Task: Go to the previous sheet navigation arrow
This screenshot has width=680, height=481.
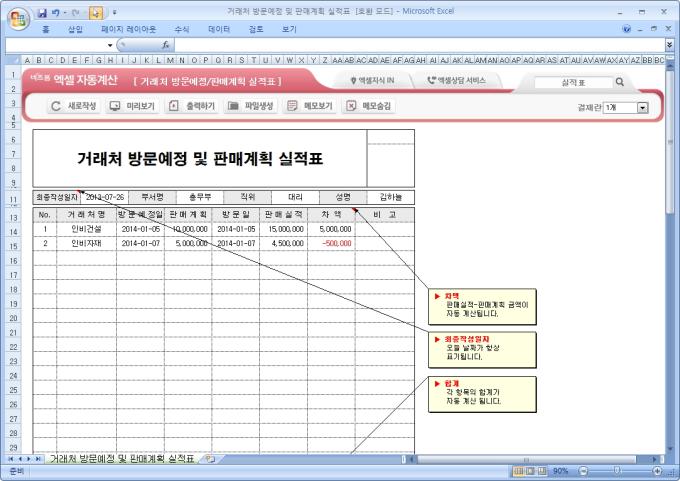Action: tap(20, 459)
